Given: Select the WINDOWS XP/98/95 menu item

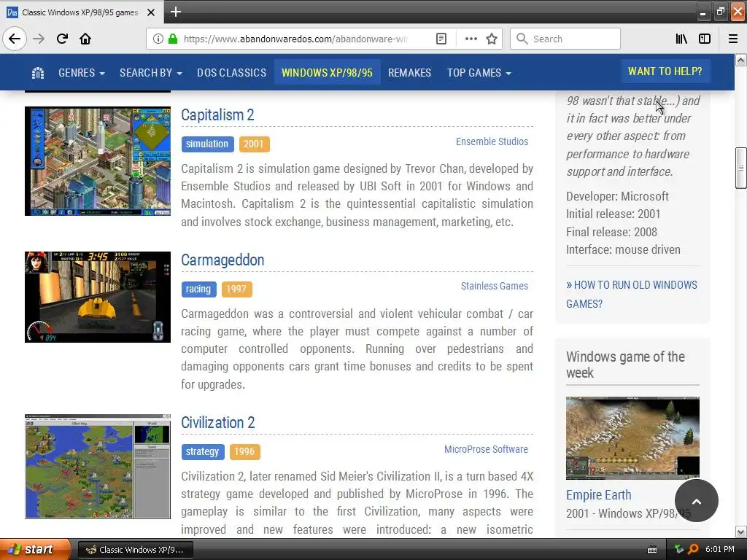Looking at the screenshot, I should coord(327,72).
